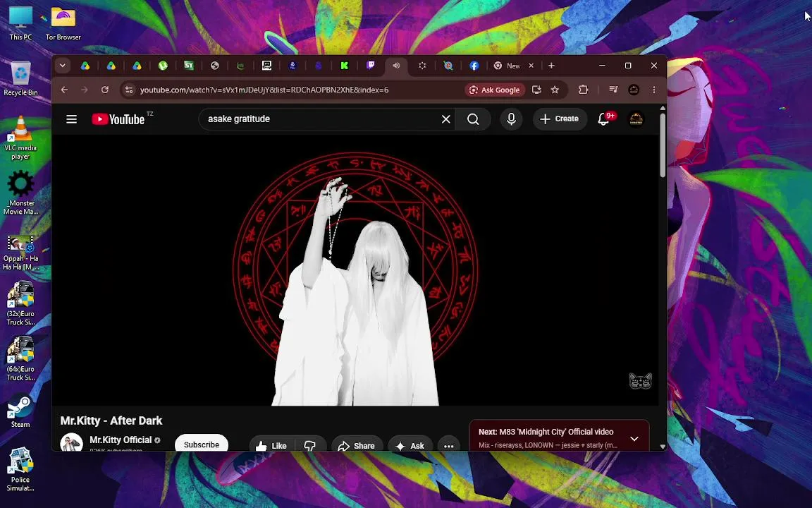812x508 pixels.
Task: Select This PC desktop icon
Action: click(20, 24)
